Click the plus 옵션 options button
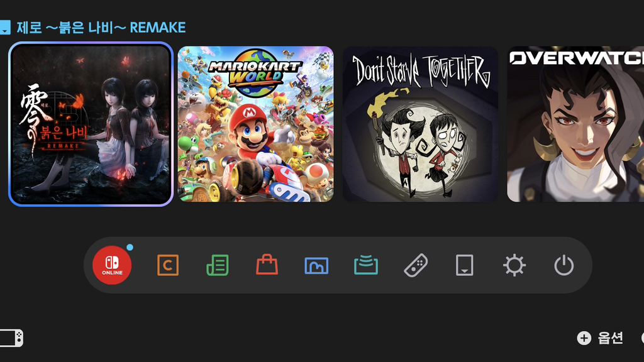 point(600,337)
